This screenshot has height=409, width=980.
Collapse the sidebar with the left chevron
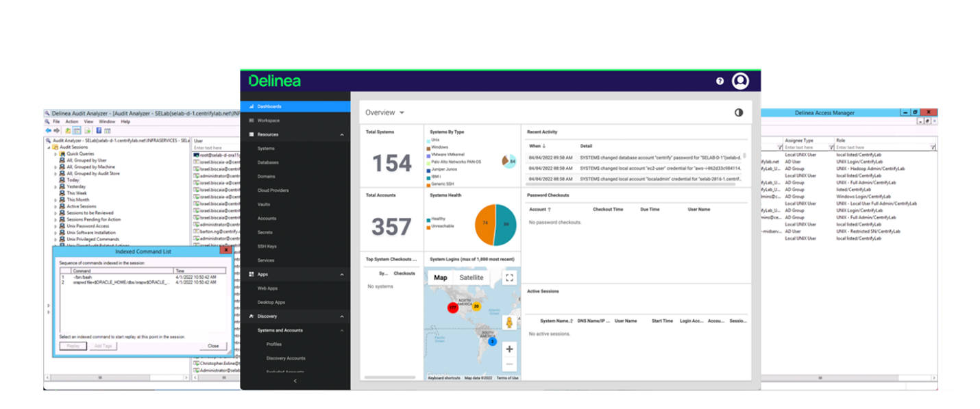[295, 381]
